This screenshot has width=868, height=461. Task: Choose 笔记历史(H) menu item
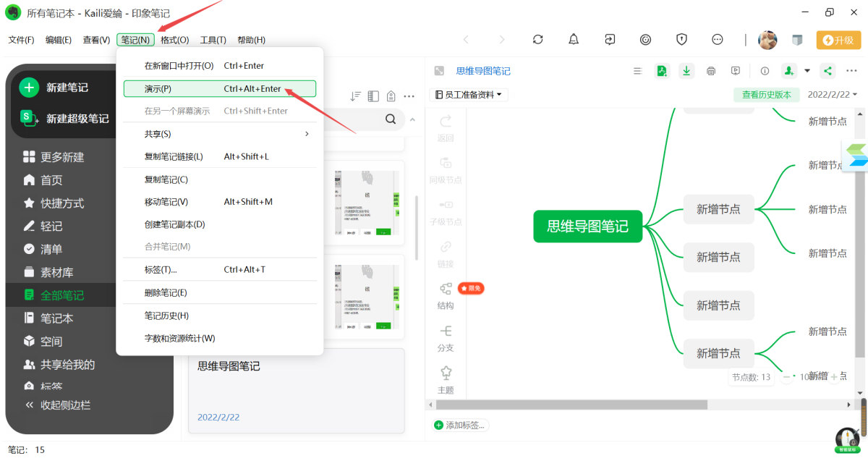coord(220,316)
